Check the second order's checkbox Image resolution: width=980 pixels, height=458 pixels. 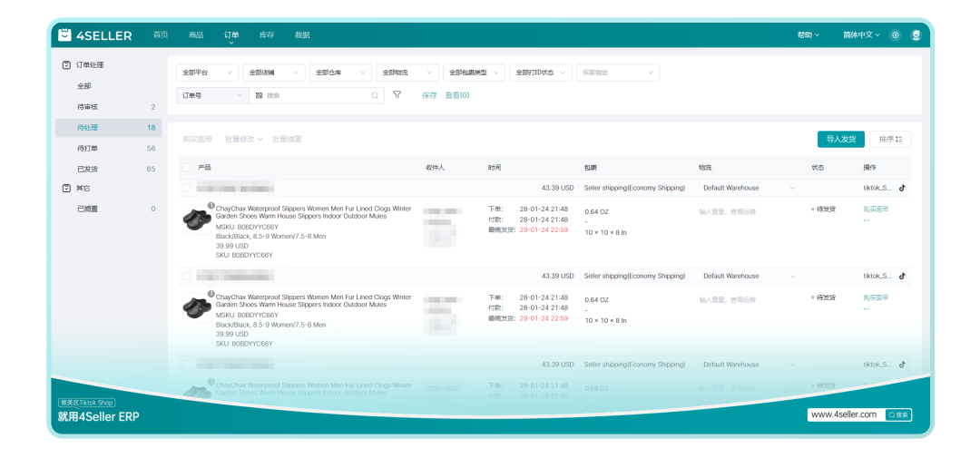click(x=186, y=276)
